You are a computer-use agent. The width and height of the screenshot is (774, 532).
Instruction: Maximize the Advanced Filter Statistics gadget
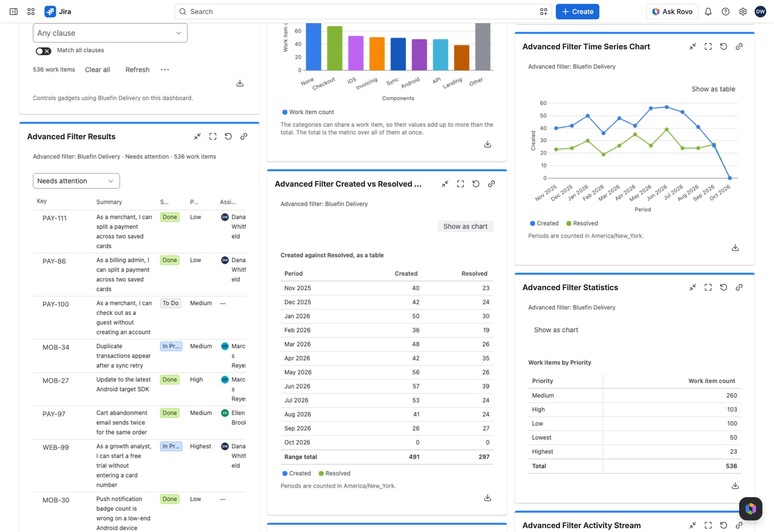708,287
